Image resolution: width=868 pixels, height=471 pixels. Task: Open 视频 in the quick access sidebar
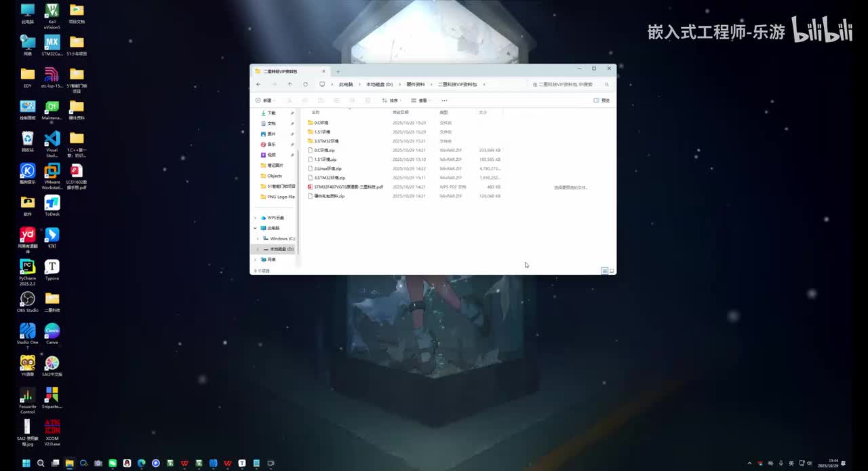(x=271, y=155)
